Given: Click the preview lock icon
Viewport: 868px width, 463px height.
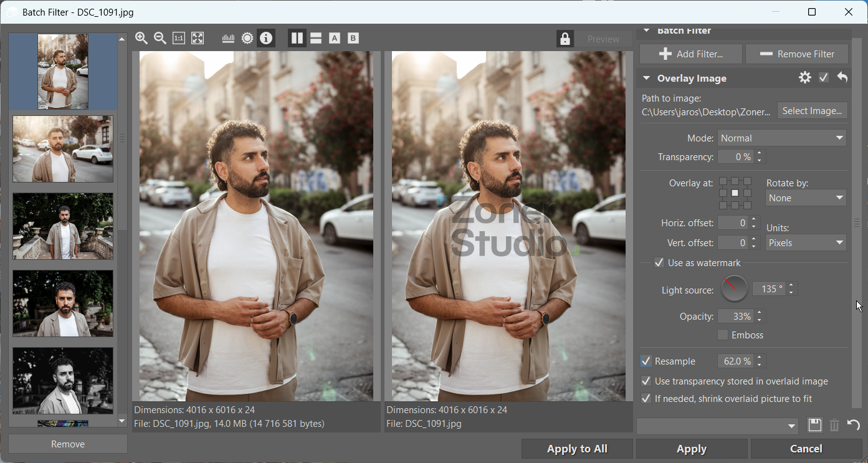Looking at the screenshot, I should click(565, 39).
